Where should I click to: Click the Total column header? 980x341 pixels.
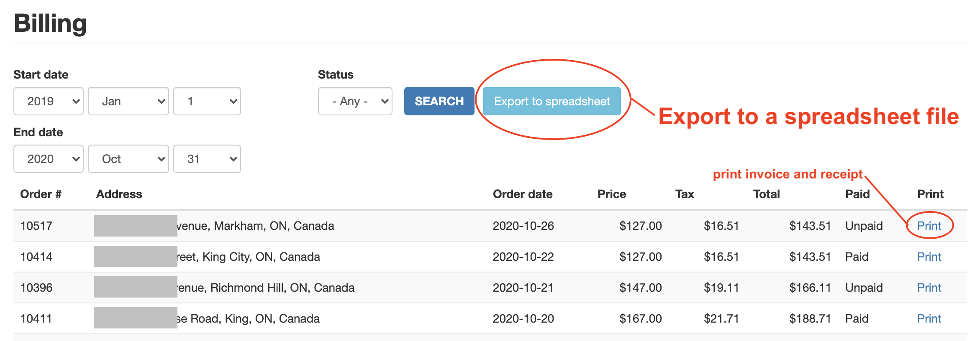pyautogui.click(x=766, y=194)
